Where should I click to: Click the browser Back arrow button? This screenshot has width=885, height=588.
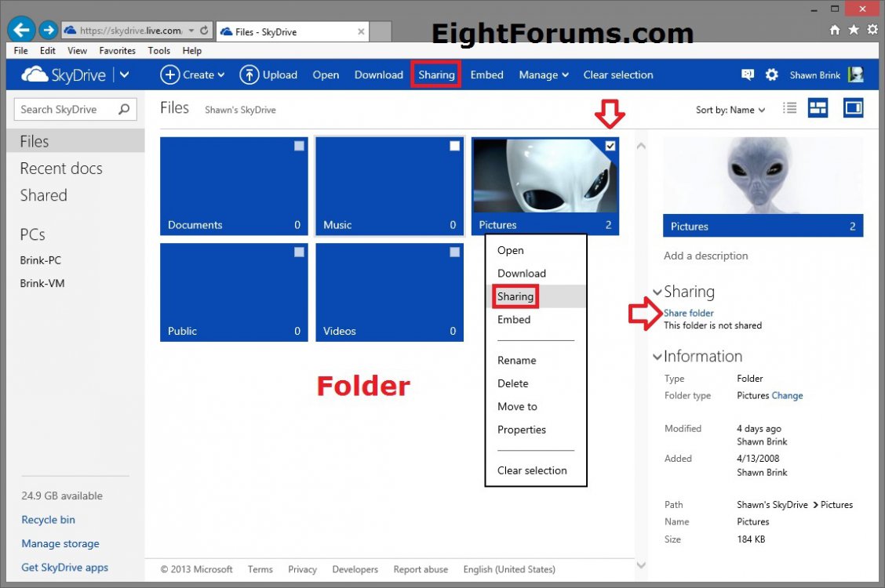21,29
